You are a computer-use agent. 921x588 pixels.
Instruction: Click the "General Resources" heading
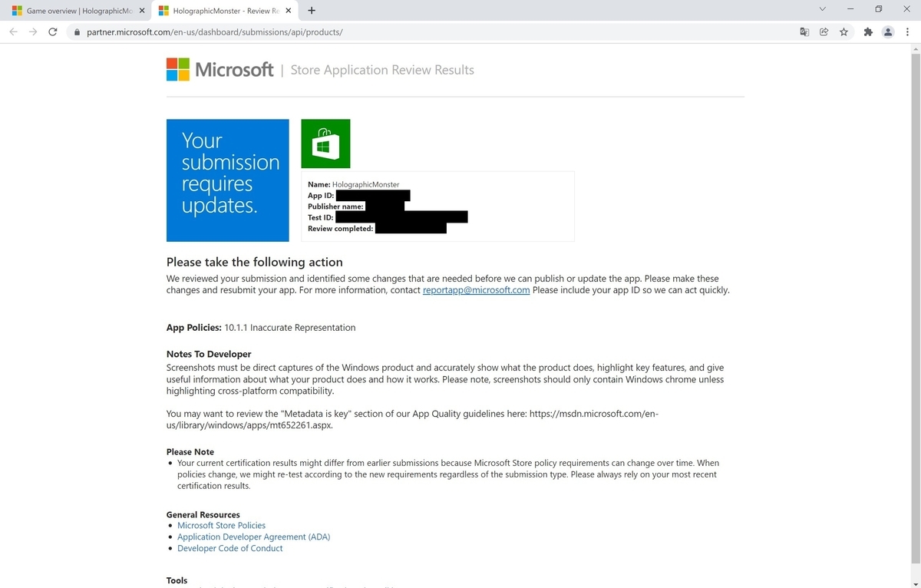(x=203, y=515)
